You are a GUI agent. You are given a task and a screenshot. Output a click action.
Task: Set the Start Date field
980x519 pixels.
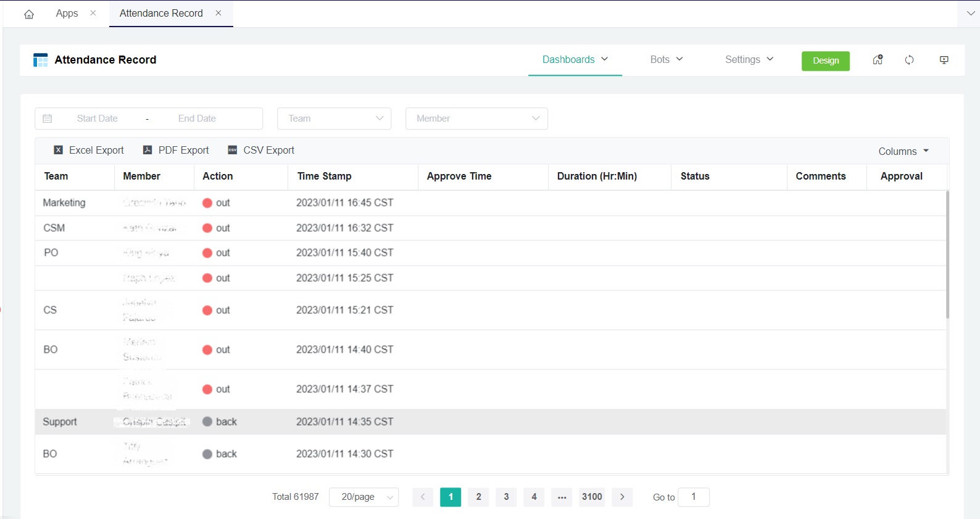point(97,118)
